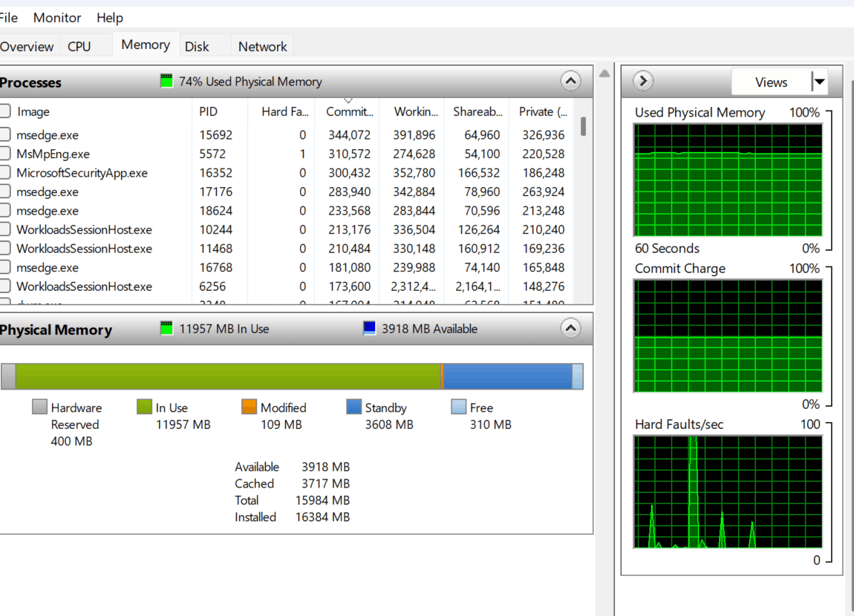854x616 pixels.
Task: Click the green In Use indicator on Physical Memory header
Action: [166, 328]
